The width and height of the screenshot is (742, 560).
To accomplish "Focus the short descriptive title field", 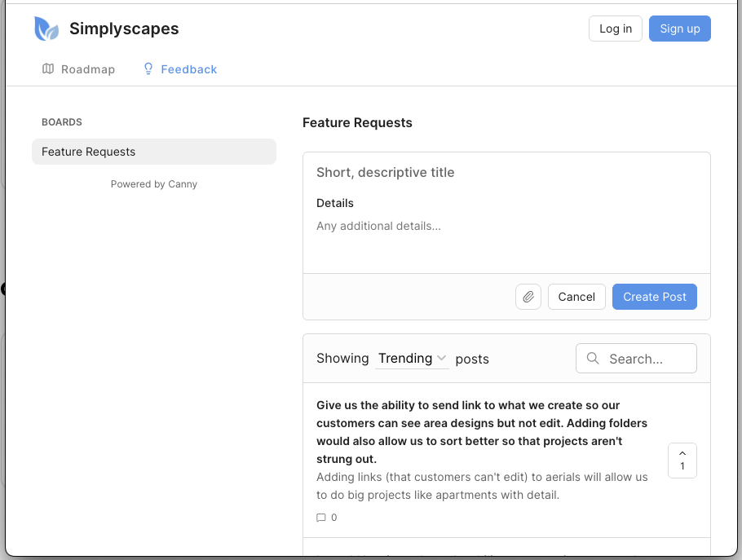I will pyautogui.click(x=506, y=173).
